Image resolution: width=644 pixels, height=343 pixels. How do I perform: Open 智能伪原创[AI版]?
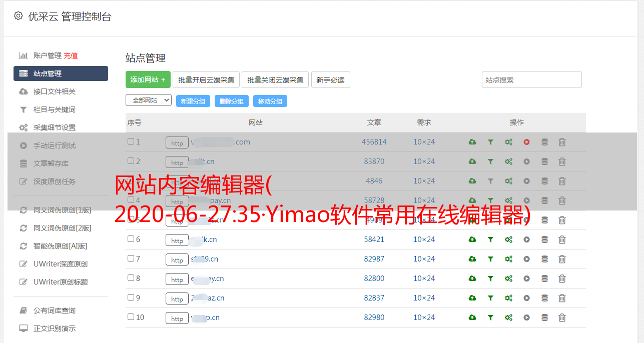point(61,246)
